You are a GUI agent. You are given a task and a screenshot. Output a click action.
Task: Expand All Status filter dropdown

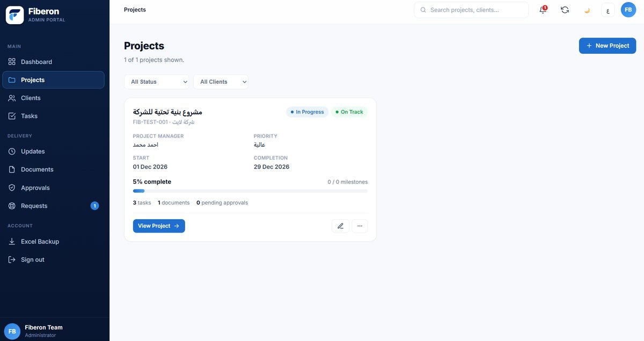pyautogui.click(x=157, y=82)
